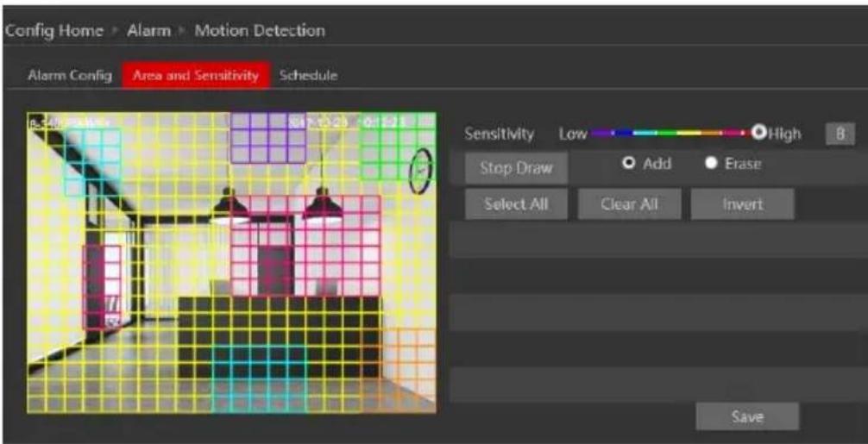
Task: Click the green grid region near clock
Action: (398, 147)
